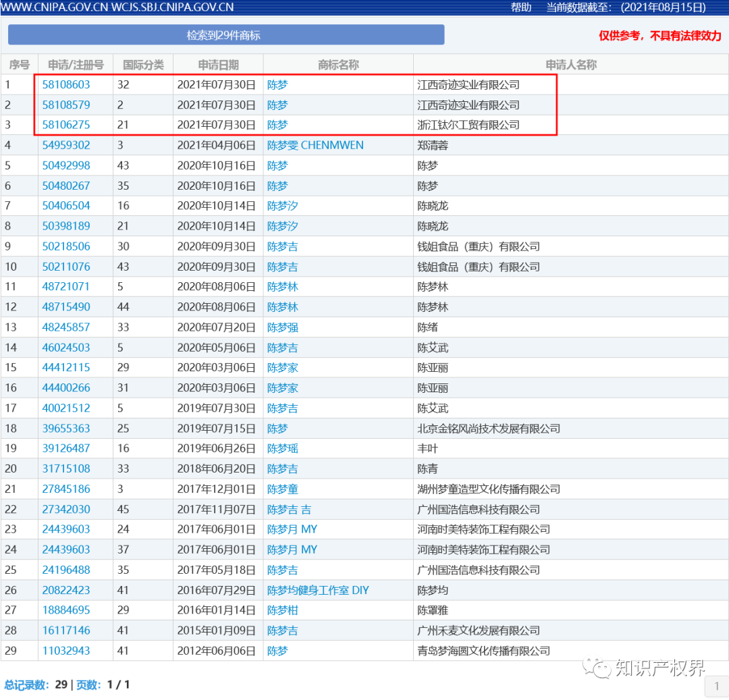The height and width of the screenshot is (700, 729).
Task: Select the 申请人名称 column header
Action: click(571, 65)
